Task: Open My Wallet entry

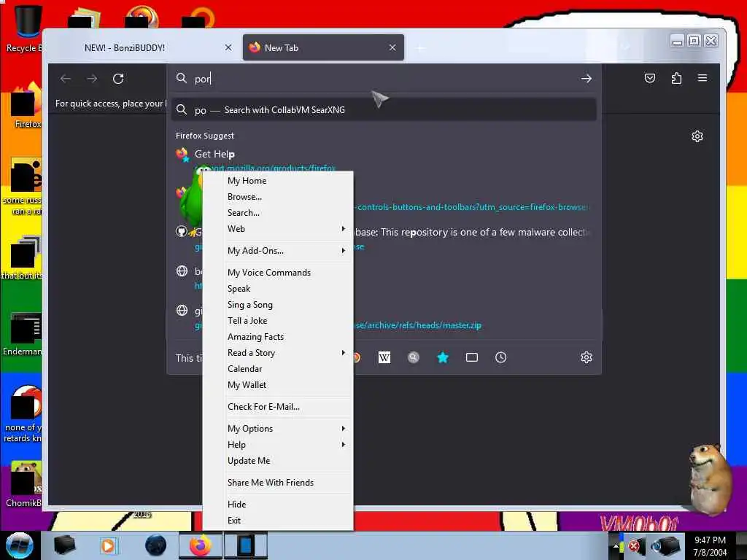Action: click(x=278, y=385)
